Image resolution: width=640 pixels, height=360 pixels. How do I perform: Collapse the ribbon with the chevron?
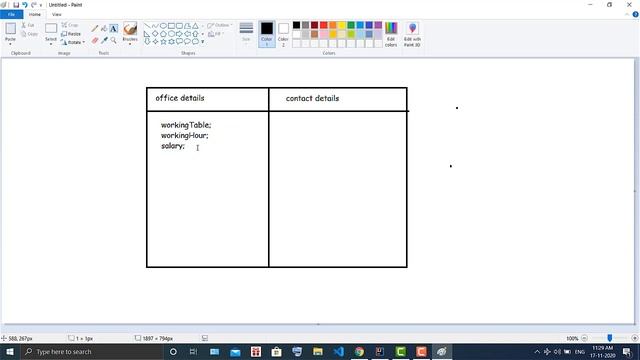pos(627,14)
